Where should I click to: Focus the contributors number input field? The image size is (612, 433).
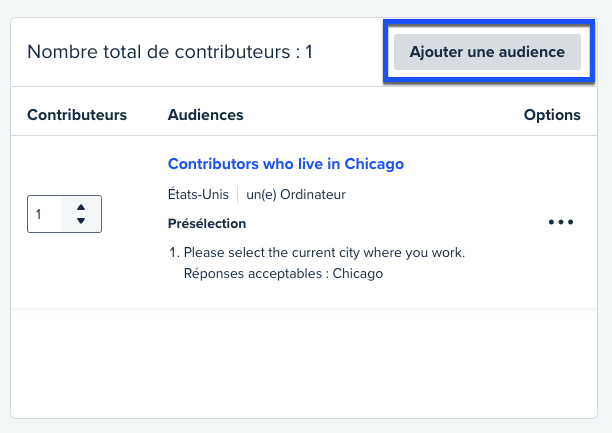(x=46, y=214)
